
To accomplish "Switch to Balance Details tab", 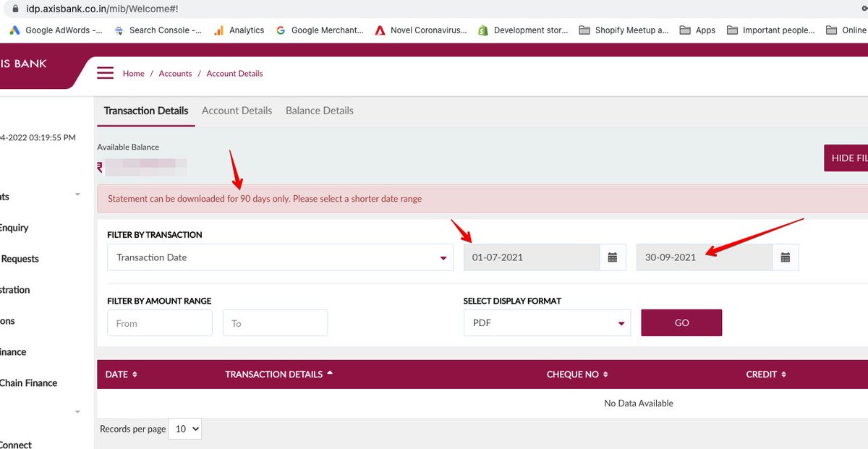I will [320, 111].
